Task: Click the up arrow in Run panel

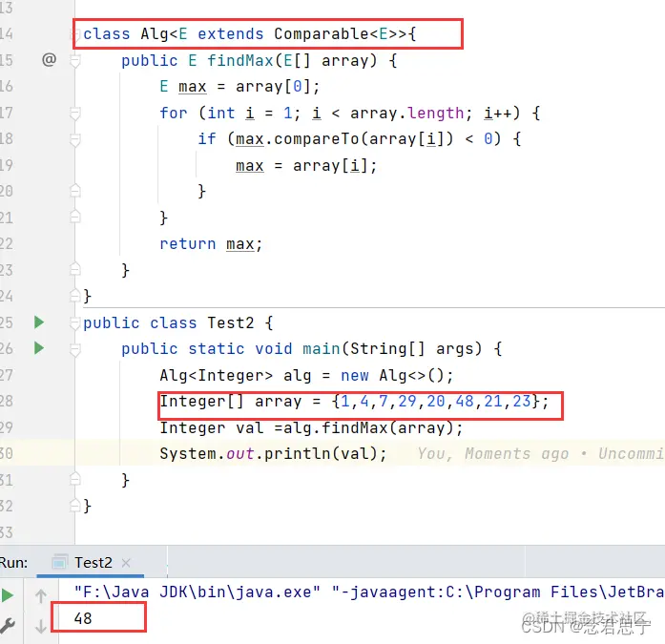Action: 41,596
